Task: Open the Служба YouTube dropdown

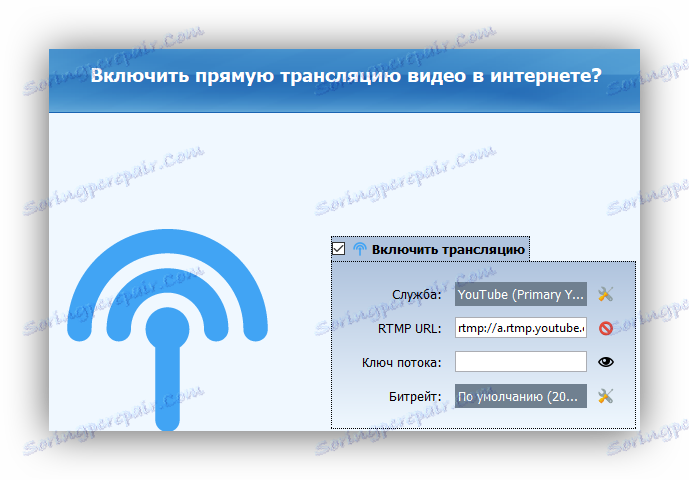Action: [521, 294]
